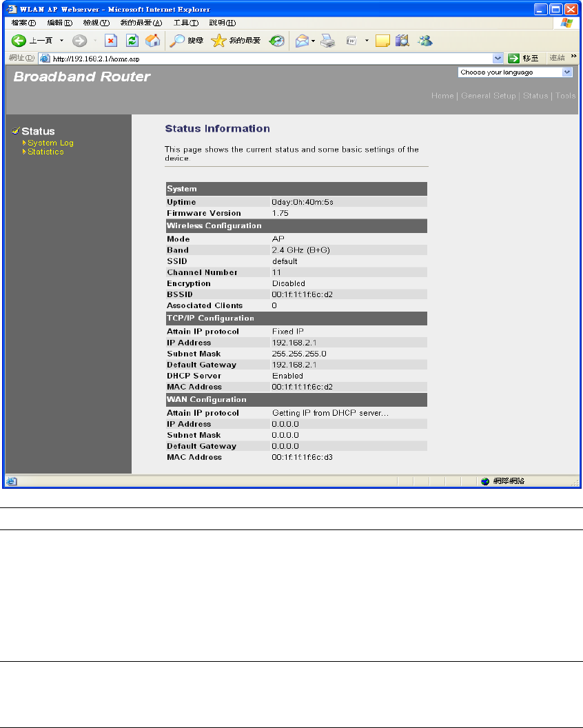Open the General Setup link
583x728 pixels.
tap(489, 96)
